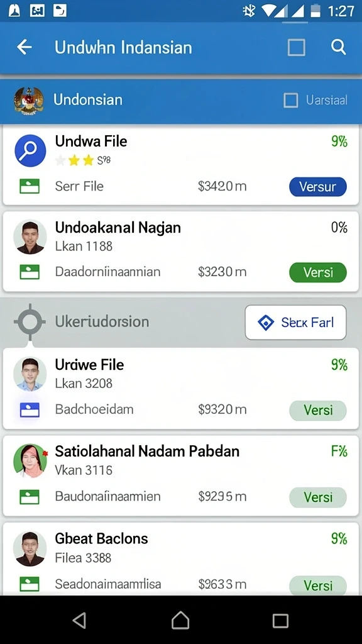
Task: Open Undoakanal Nagan profile photo
Action: (x=30, y=236)
